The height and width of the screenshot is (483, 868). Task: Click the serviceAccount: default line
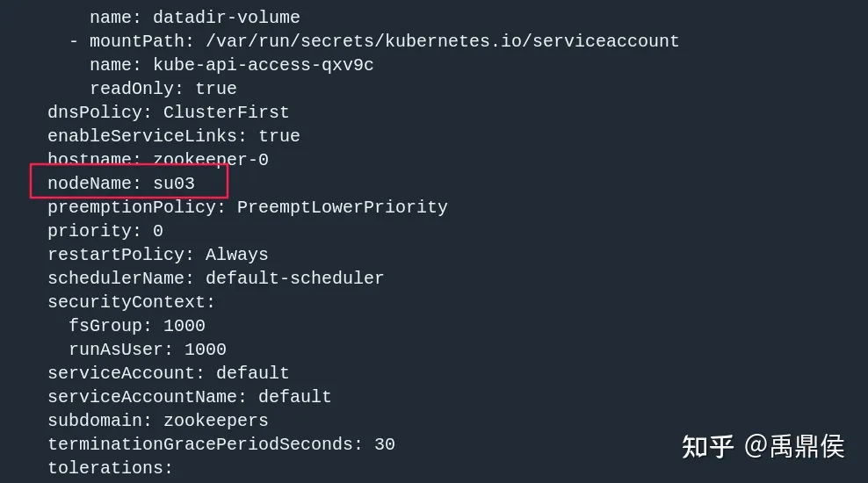pos(169,373)
